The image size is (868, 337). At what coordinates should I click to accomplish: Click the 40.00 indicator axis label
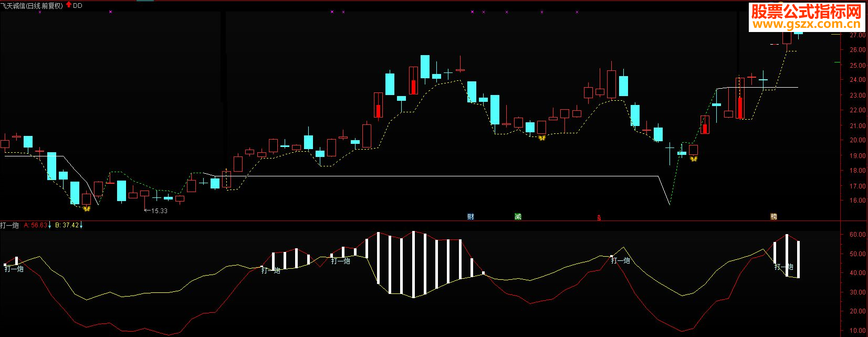tap(857, 273)
